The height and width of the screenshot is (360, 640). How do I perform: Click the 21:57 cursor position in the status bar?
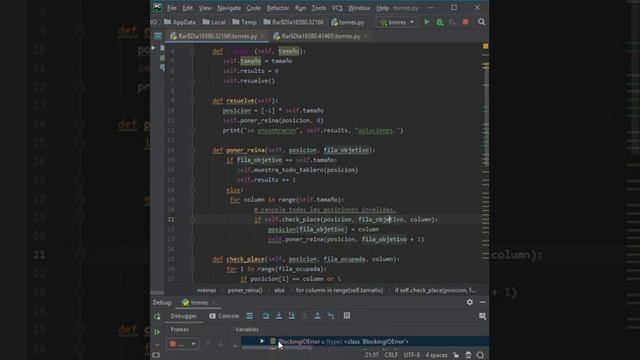(371, 355)
